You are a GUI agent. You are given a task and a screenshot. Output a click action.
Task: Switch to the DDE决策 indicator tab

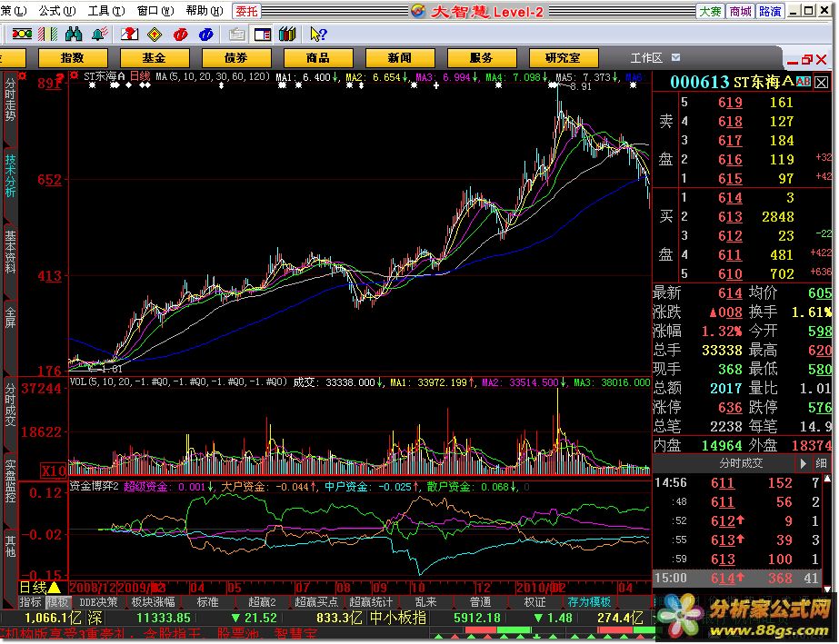click(x=98, y=602)
